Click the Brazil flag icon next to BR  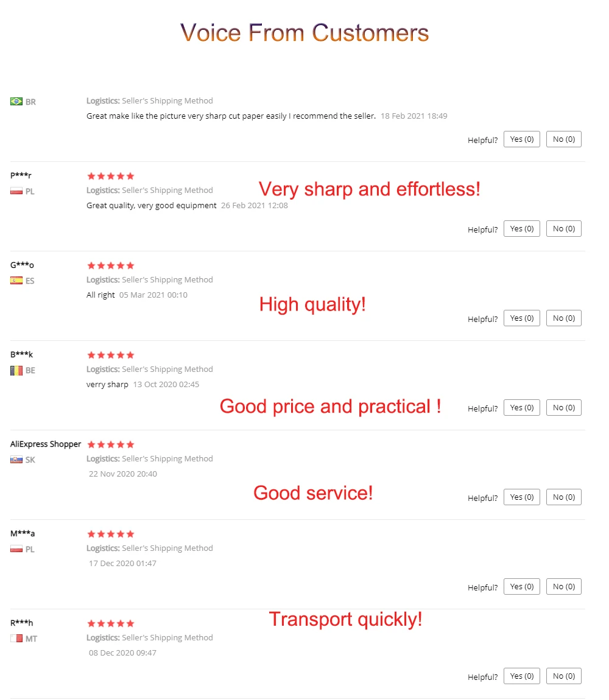16,101
